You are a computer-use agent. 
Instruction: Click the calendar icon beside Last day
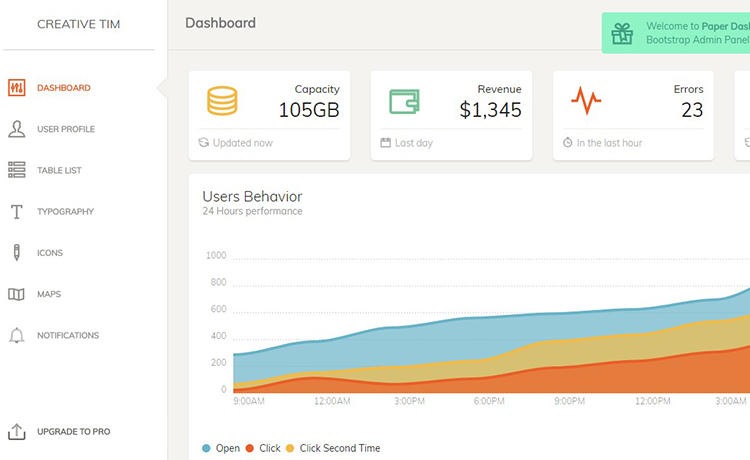tap(386, 142)
